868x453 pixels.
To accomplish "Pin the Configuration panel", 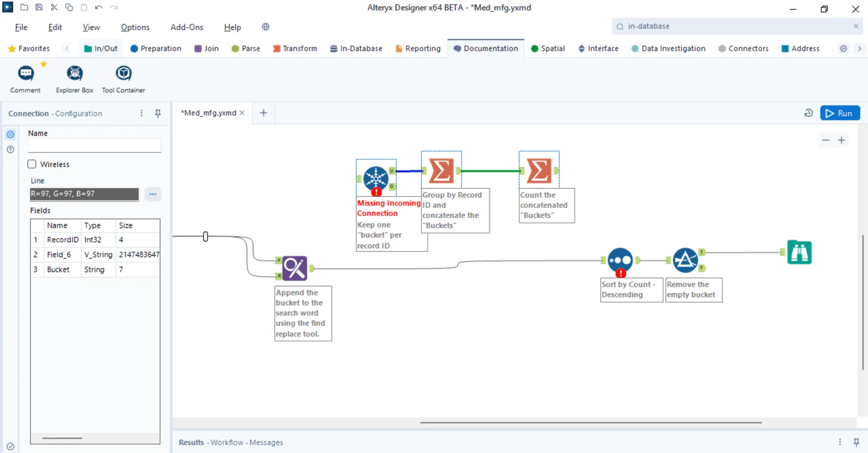I will click(158, 113).
